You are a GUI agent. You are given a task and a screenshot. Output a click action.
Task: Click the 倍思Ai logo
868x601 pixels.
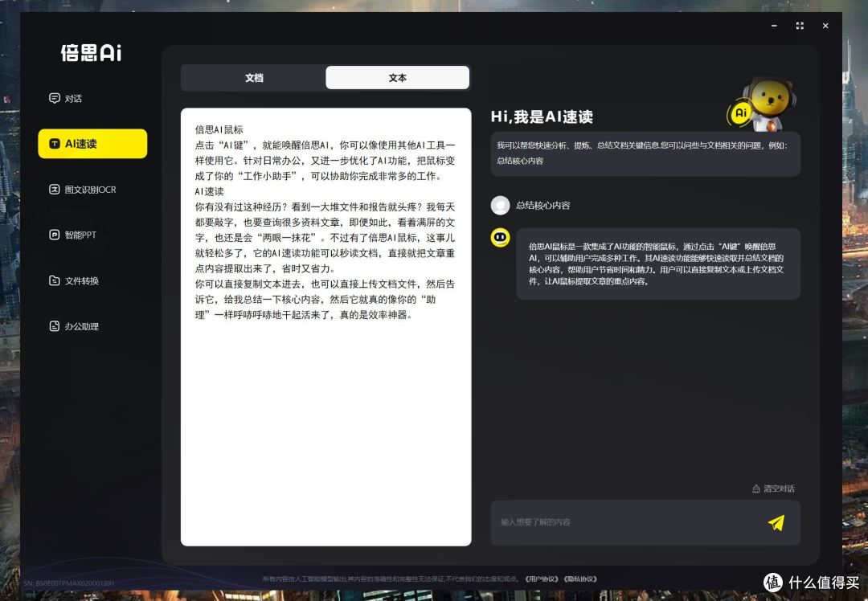[x=92, y=52]
